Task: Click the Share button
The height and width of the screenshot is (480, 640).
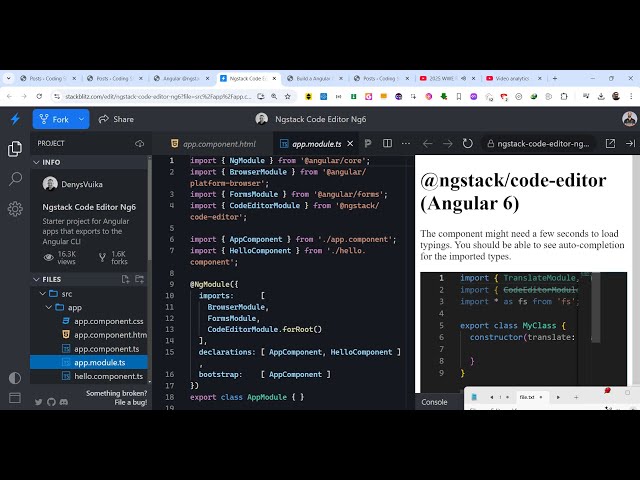Action: coord(115,119)
